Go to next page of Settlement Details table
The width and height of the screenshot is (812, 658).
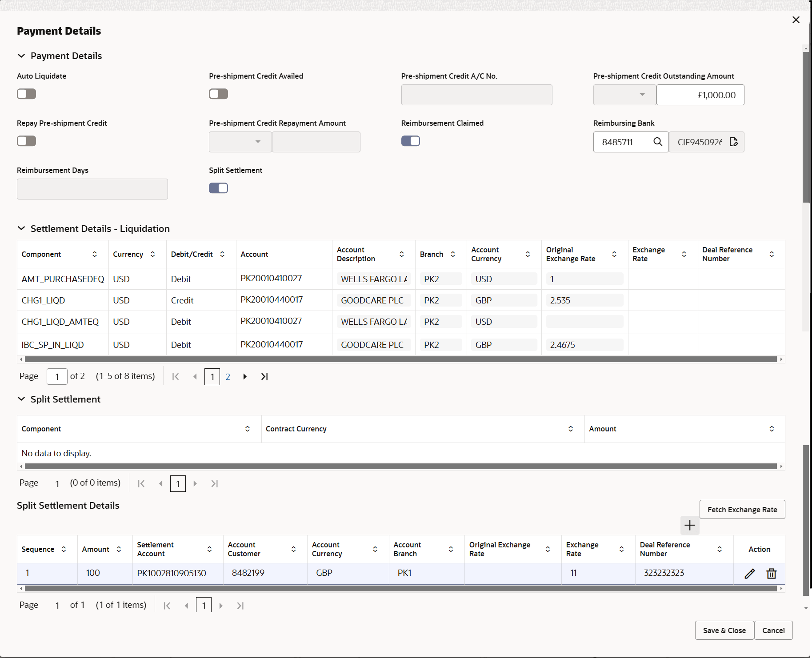[x=245, y=376]
